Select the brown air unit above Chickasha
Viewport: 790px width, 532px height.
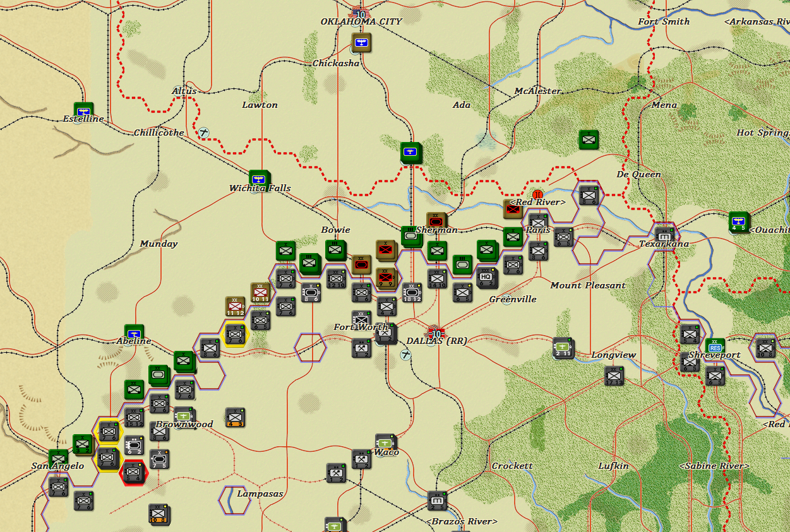click(x=361, y=42)
